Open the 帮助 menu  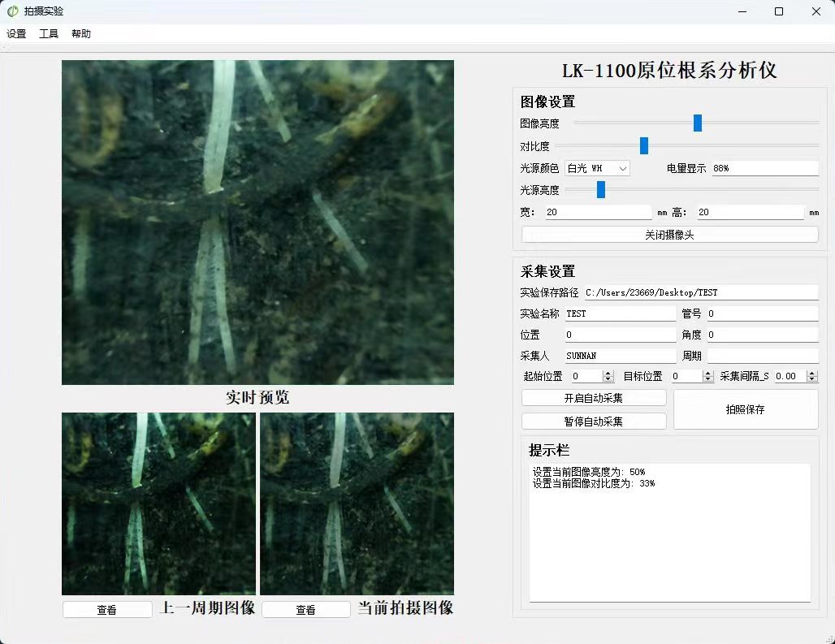point(81,34)
